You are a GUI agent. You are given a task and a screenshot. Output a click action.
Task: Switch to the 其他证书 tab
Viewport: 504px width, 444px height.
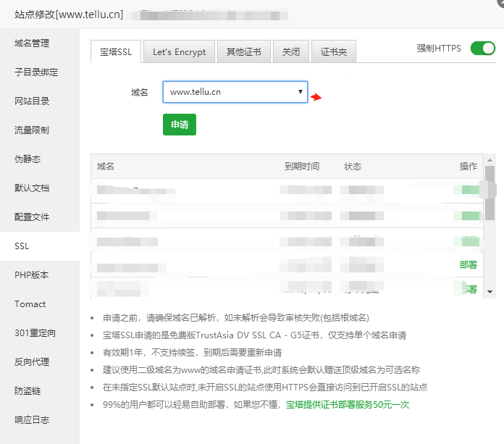pos(244,51)
